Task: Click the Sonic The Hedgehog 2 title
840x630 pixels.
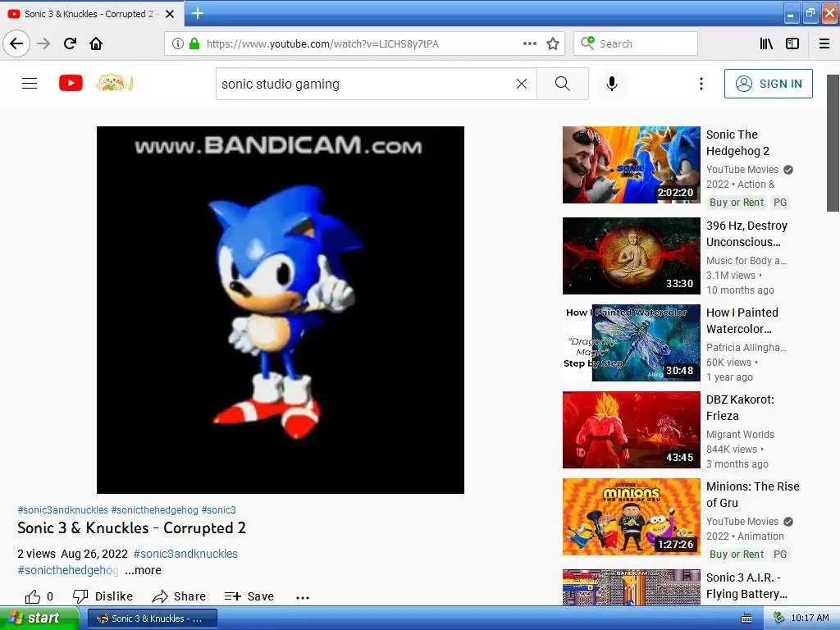Action: 737,143
